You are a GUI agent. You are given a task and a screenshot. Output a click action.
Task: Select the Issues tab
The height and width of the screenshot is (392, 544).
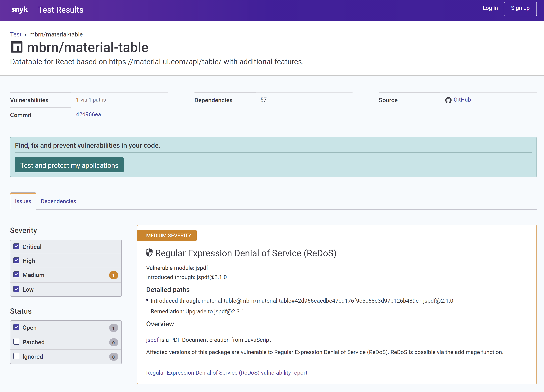pyautogui.click(x=23, y=201)
